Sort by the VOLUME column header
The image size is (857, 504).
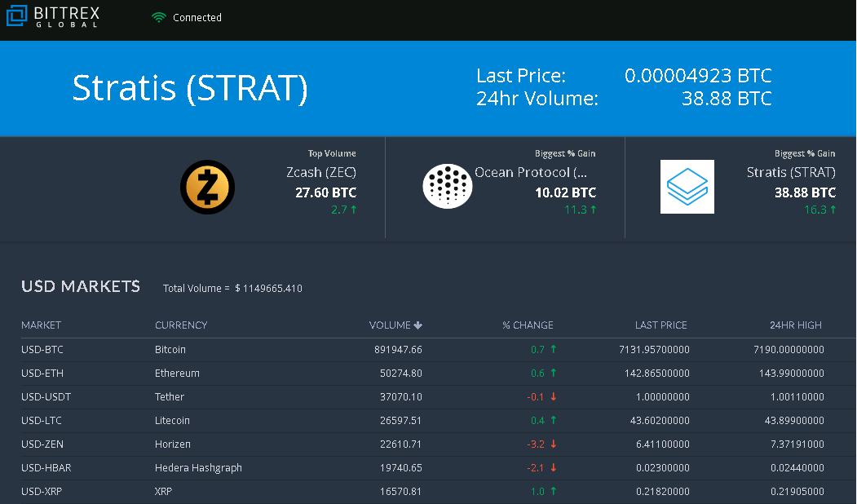(x=390, y=325)
